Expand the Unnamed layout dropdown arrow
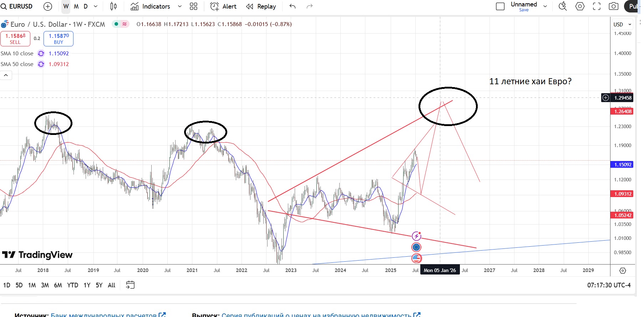The height and width of the screenshot is (317, 644). [x=545, y=6]
